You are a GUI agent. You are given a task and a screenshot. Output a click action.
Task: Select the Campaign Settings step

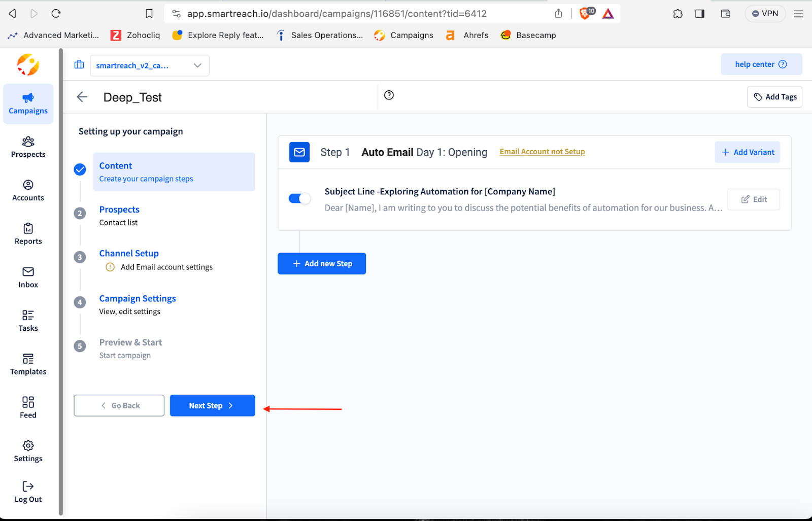[138, 304]
